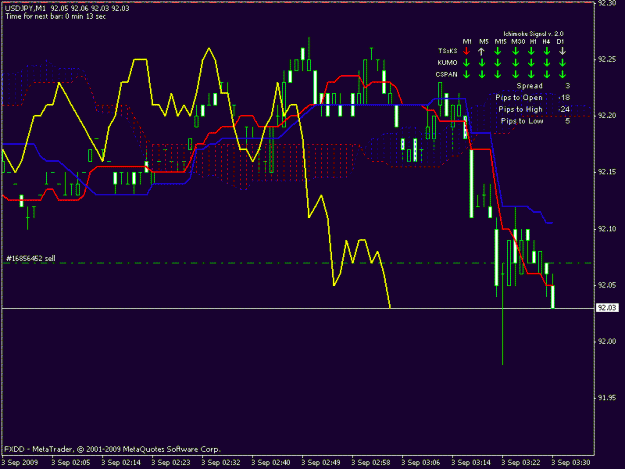
Task: Click the Pips to Low label
Action: coord(522,121)
